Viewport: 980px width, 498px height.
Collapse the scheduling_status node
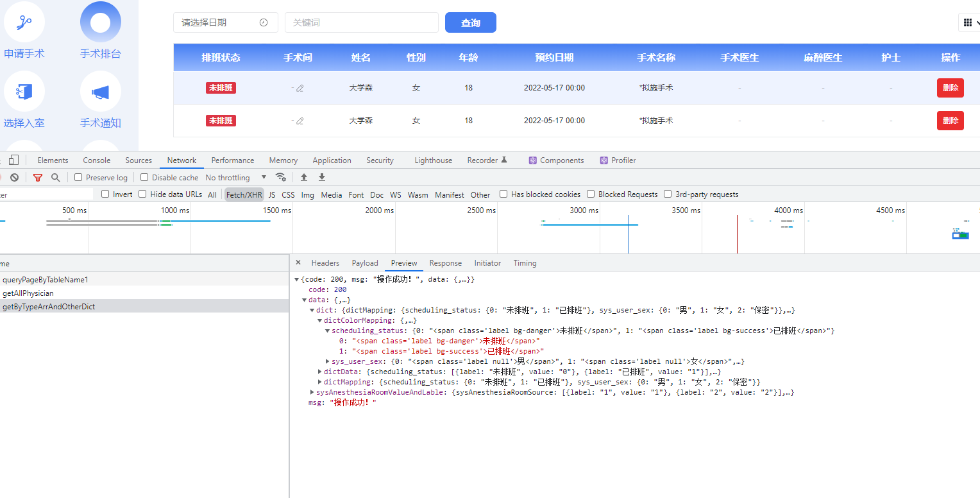pyautogui.click(x=328, y=331)
